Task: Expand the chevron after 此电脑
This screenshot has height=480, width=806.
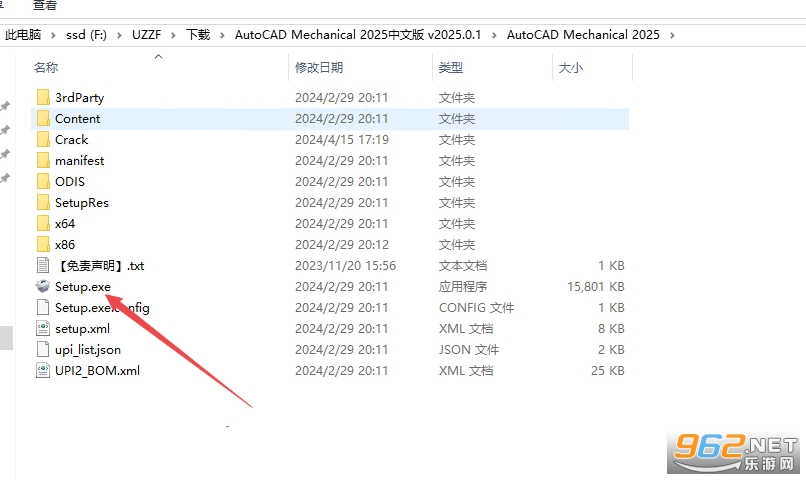Action: 53,35
